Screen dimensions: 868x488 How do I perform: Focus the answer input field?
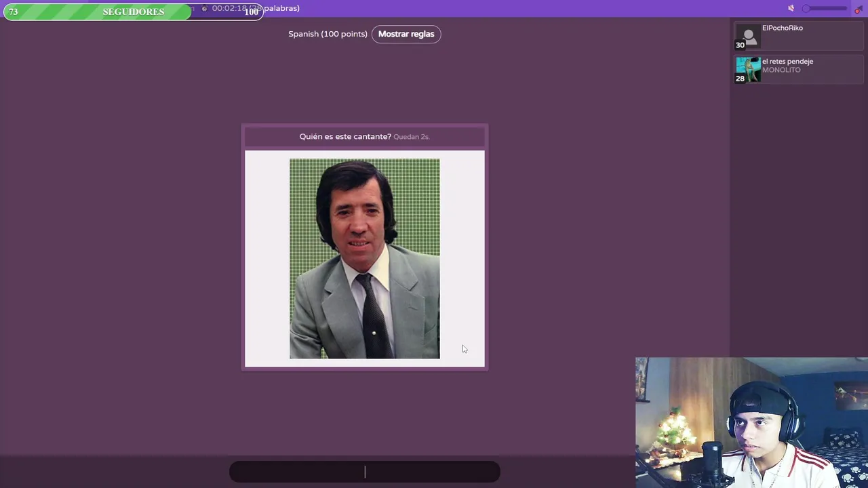coord(365,472)
